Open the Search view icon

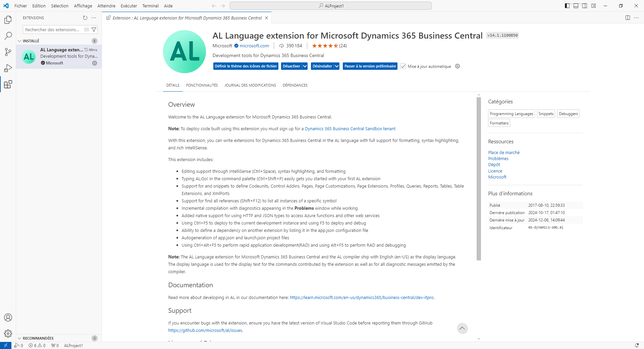point(8,36)
